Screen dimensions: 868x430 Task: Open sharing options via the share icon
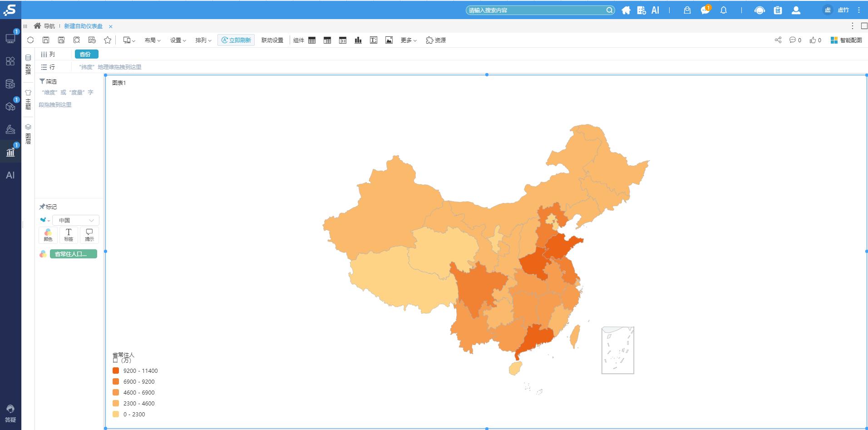[777, 40]
